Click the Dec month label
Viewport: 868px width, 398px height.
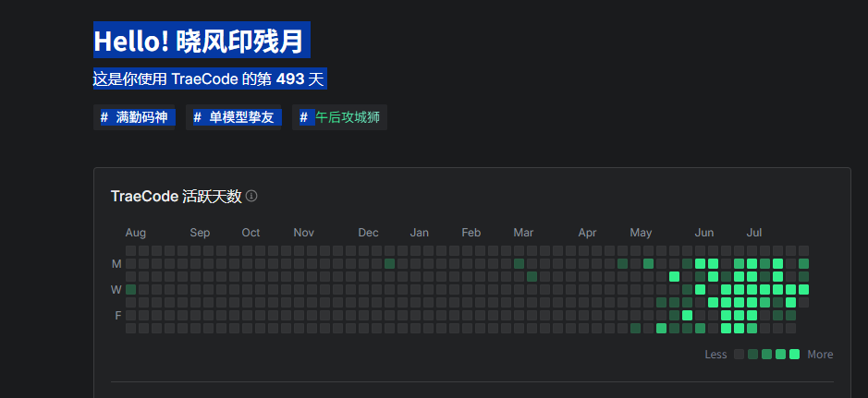click(x=368, y=233)
